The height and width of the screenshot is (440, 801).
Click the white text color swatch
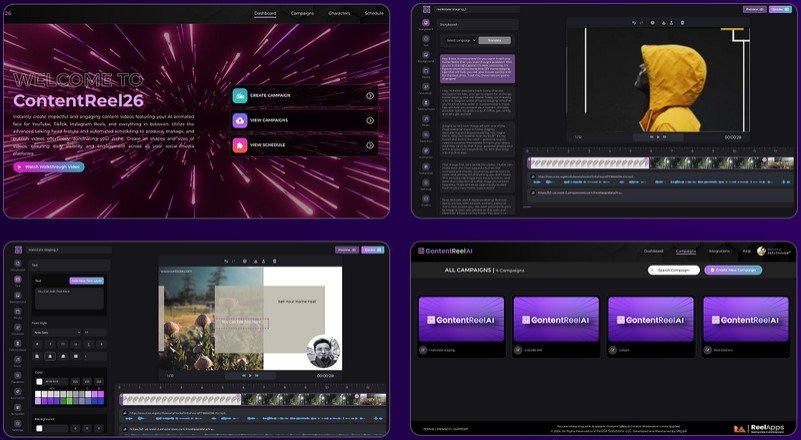click(x=39, y=382)
